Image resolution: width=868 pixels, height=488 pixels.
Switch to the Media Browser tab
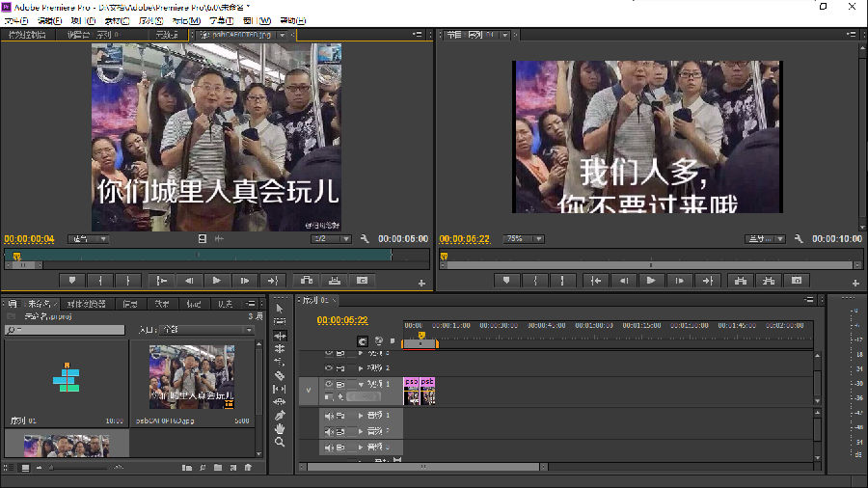coord(85,304)
